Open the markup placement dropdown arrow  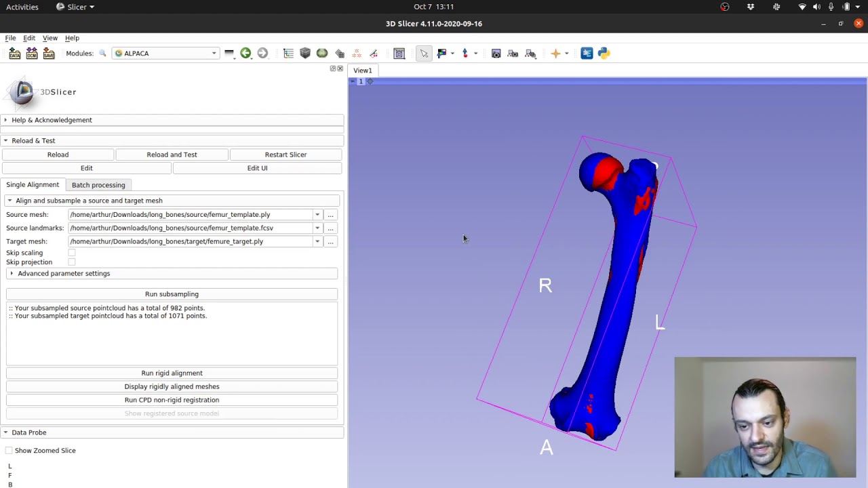coord(475,53)
